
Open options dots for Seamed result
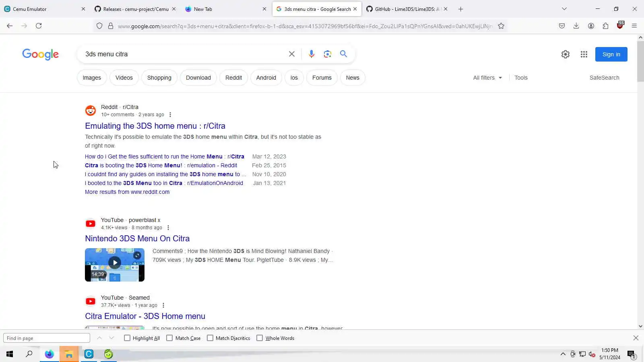click(163, 305)
